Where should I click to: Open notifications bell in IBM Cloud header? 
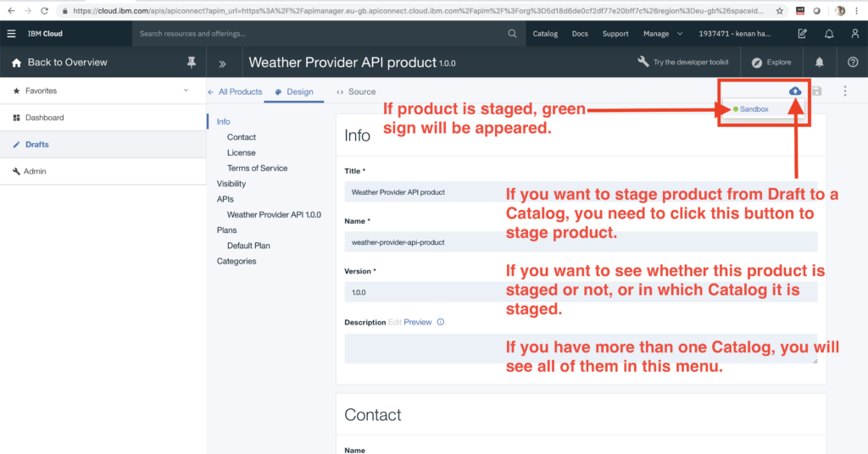(829, 34)
